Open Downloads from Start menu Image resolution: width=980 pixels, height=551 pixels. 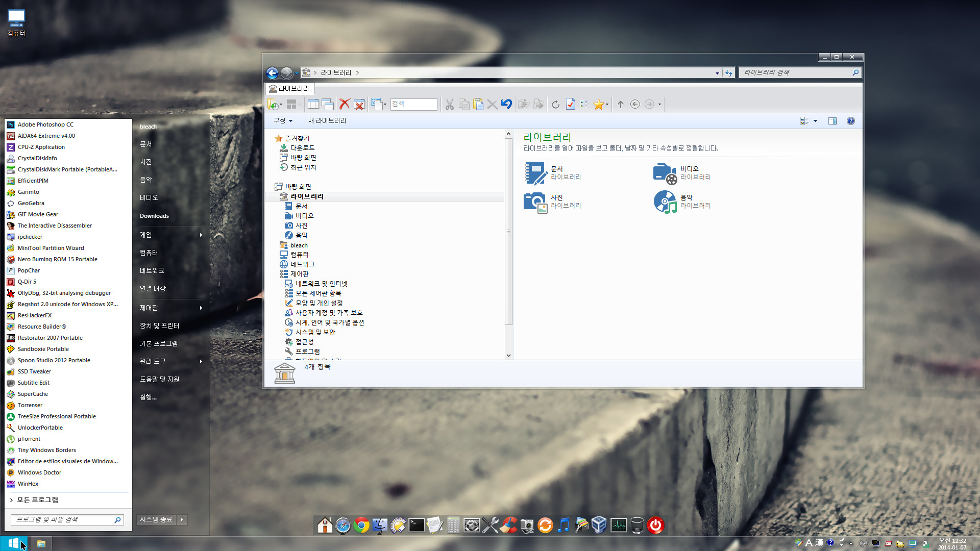click(x=154, y=216)
